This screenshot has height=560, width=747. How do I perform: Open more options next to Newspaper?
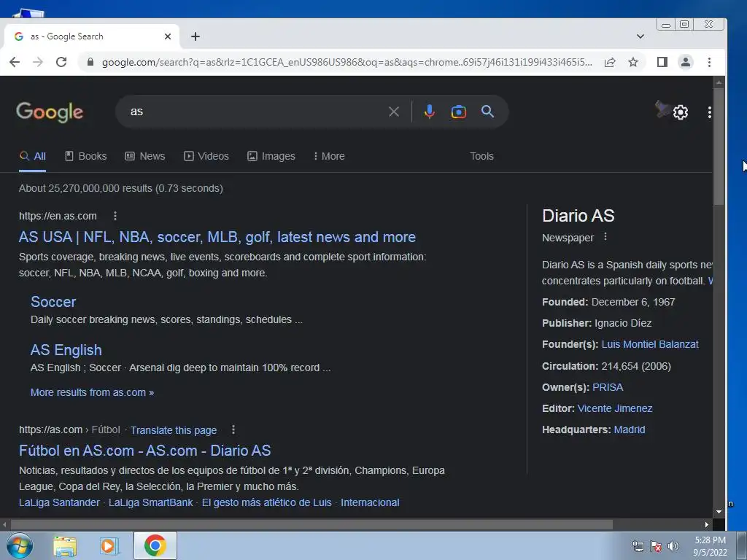[605, 237]
